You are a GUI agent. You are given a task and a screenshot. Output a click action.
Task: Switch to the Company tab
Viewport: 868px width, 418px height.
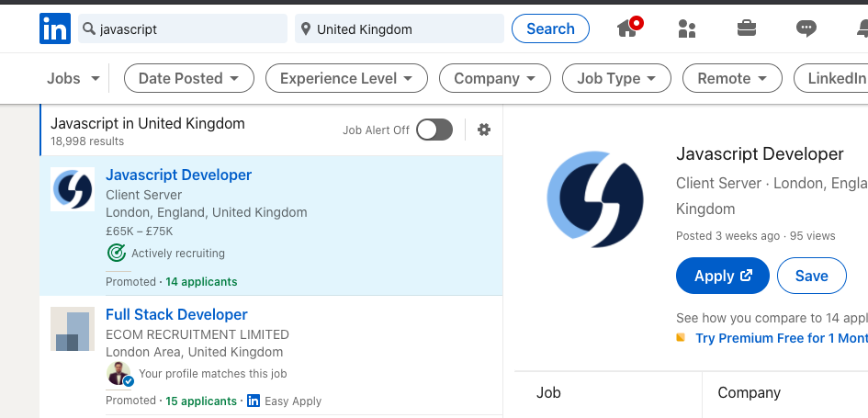pyautogui.click(x=749, y=392)
